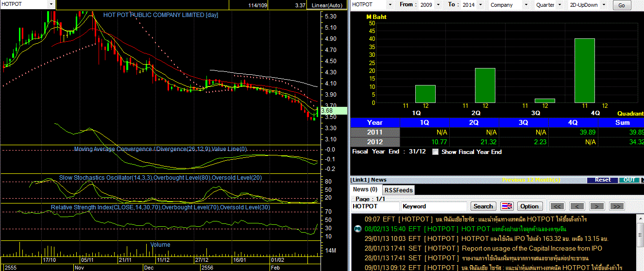Screen dimensions: 644x271
Task: Open news Option button
Action: pyautogui.click(x=529, y=206)
